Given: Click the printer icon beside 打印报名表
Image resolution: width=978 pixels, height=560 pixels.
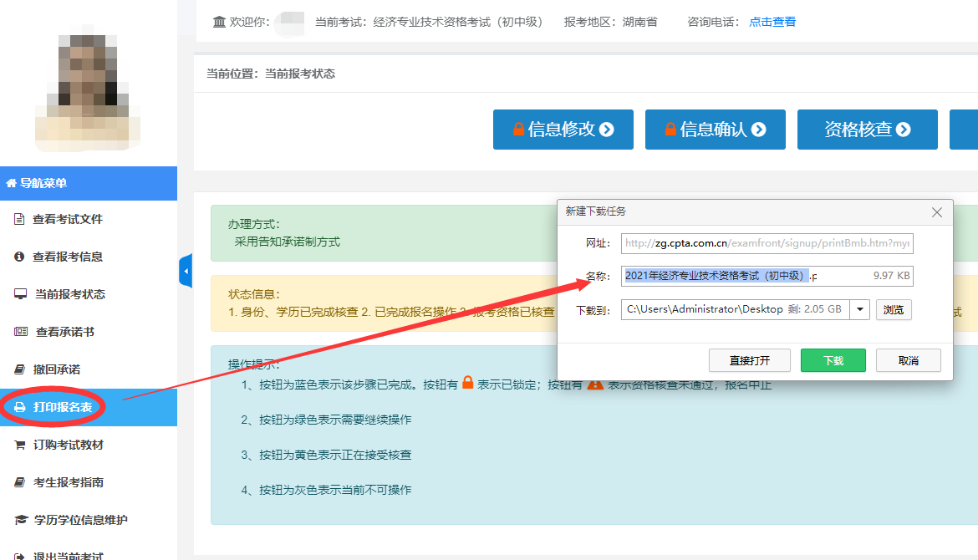Looking at the screenshot, I should tap(19, 407).
